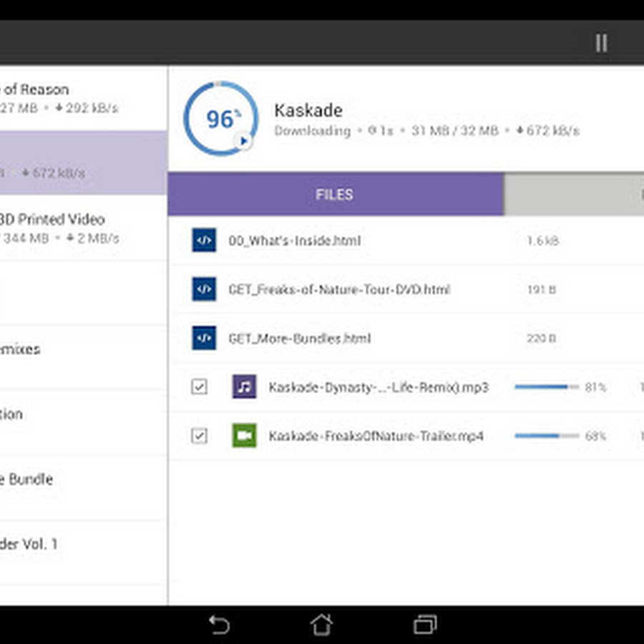The image size is (644, 644).
Task: Select file Kaskade-Dynasty-...-Life-Remix).mp3
Action: point(406,387)
